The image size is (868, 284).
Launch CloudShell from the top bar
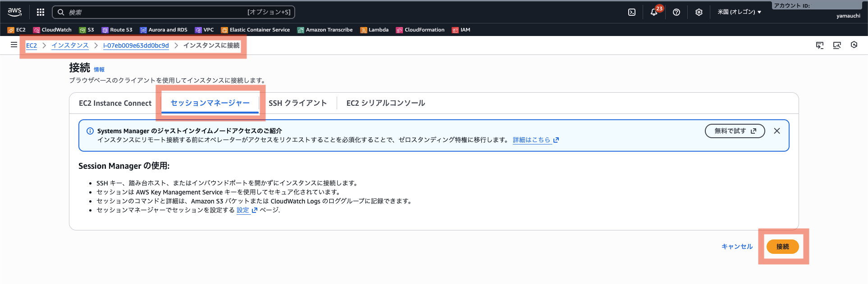click(632, 12)
